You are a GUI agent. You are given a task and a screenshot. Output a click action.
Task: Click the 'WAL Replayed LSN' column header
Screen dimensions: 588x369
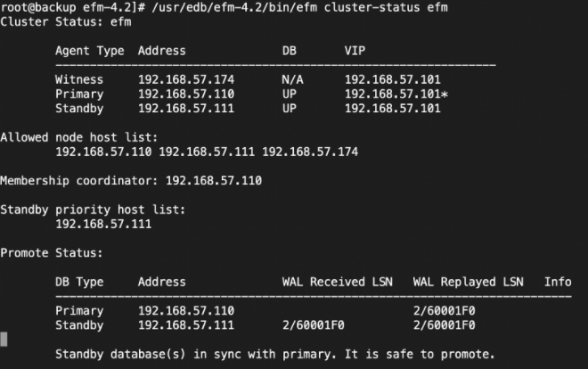pyautogui.click(x=468, y=282)
